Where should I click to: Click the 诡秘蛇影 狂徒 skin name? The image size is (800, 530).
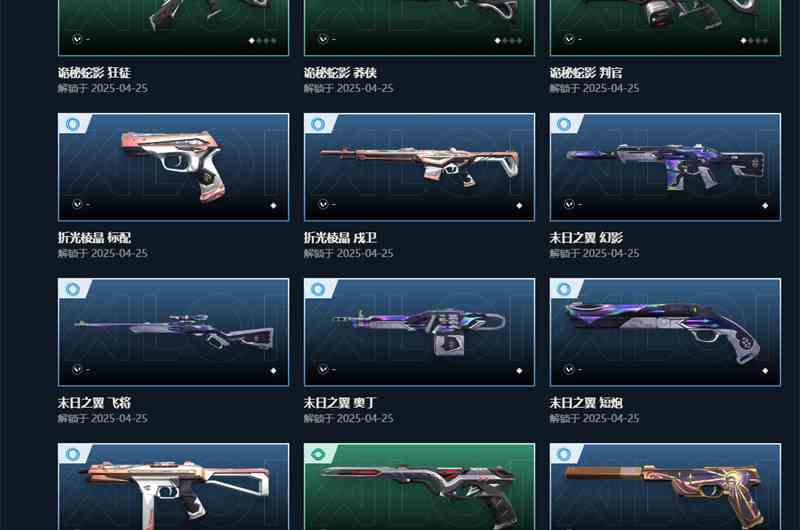click(x=94, y=72)
